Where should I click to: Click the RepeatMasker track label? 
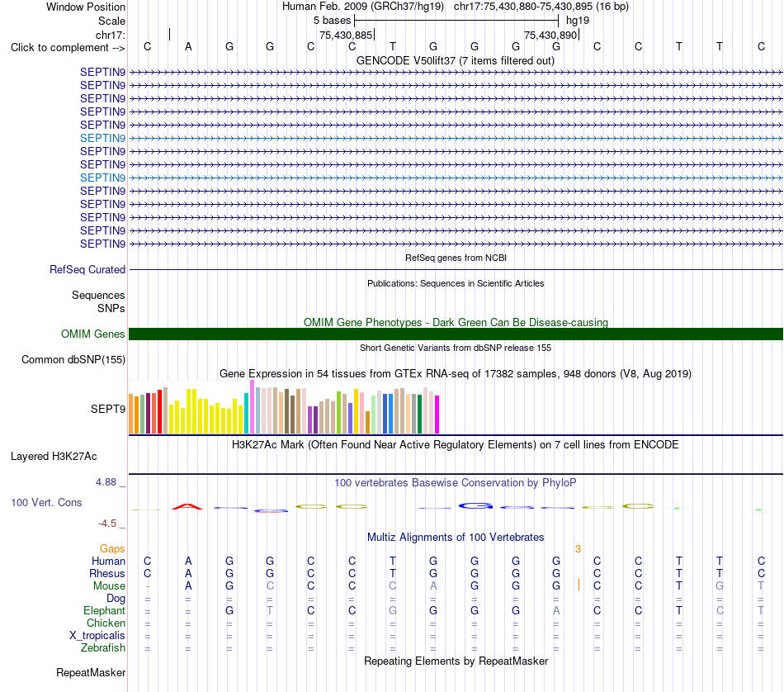click(x=91, y=673)
